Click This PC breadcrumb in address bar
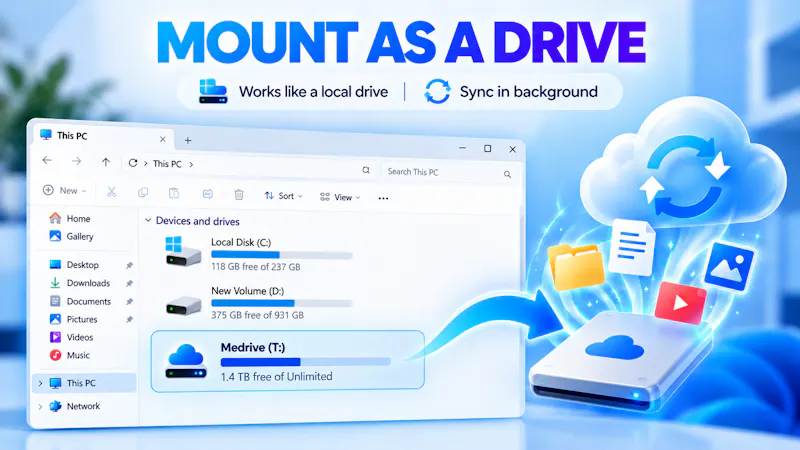The width and height of the screenshot is (800, 450). (167, 164)
